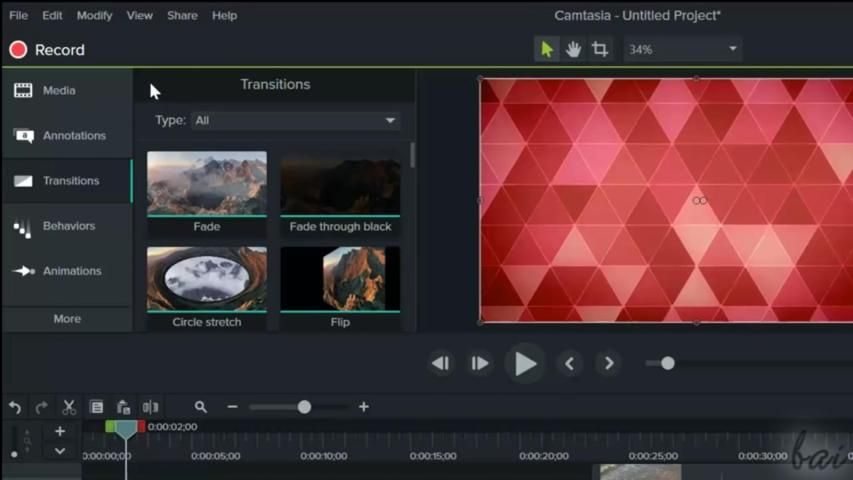Open the Modify menu
Image resolution: width=853 pixels, height=480 pixels.
[x=95, y=16]
